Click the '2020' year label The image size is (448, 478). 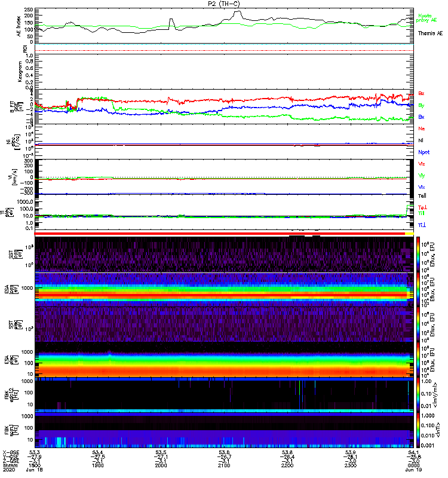pyautogui.click(x=9, y=470)
